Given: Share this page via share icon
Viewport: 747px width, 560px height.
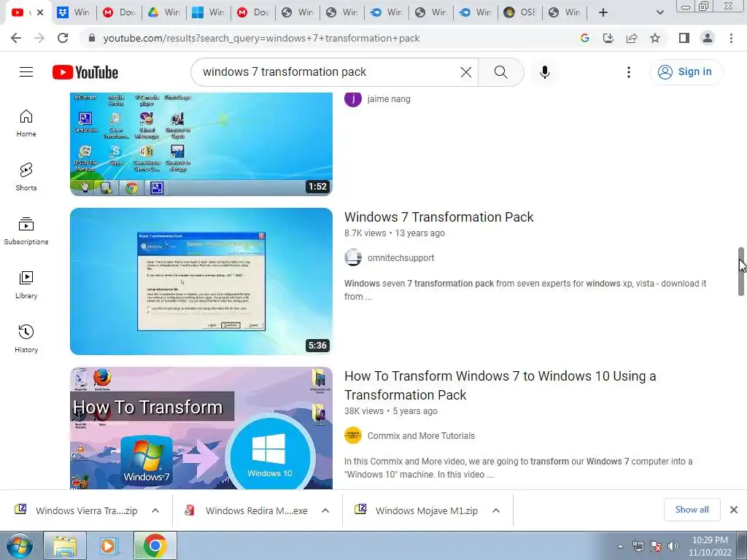Looking at the screenshot, I should [x=632, y=38].
